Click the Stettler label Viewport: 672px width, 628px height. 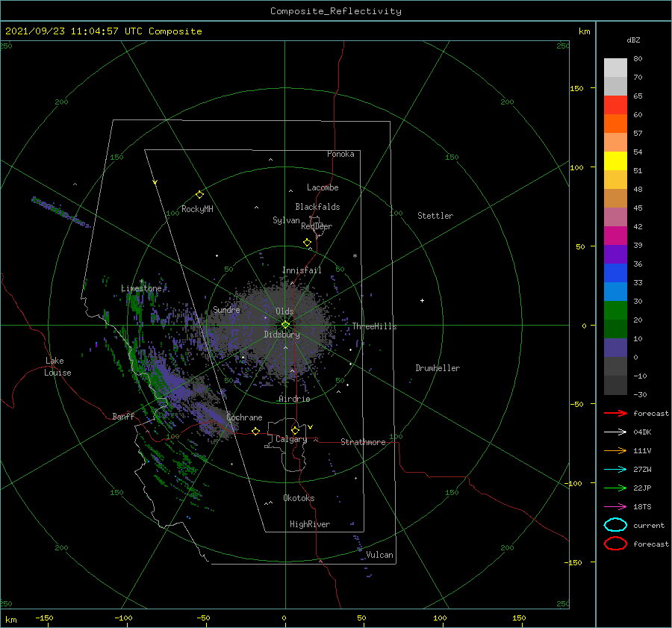coord(435,216)
